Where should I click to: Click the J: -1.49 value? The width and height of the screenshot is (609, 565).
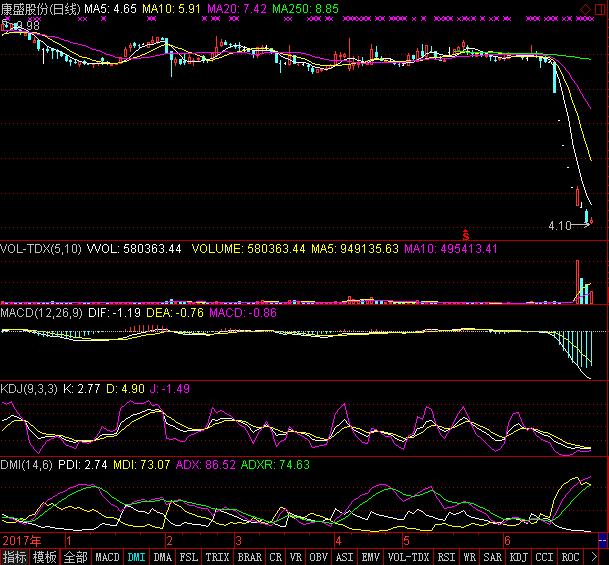click(x=170, y=388)
